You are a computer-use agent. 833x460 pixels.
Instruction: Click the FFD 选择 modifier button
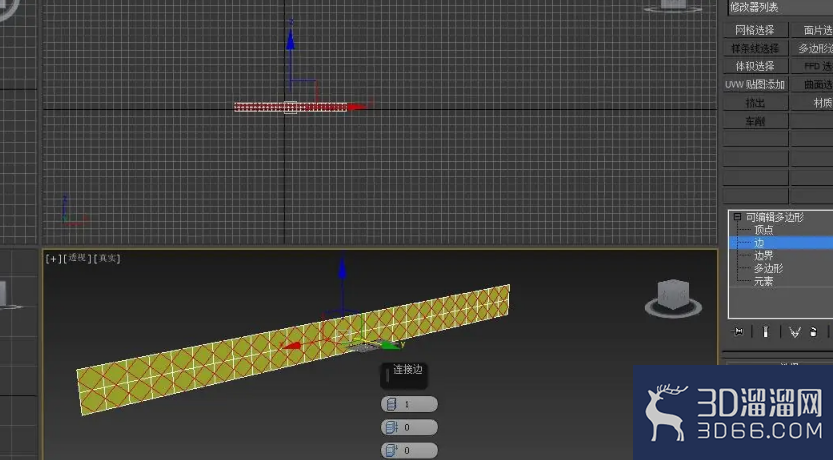coord(812,66)
